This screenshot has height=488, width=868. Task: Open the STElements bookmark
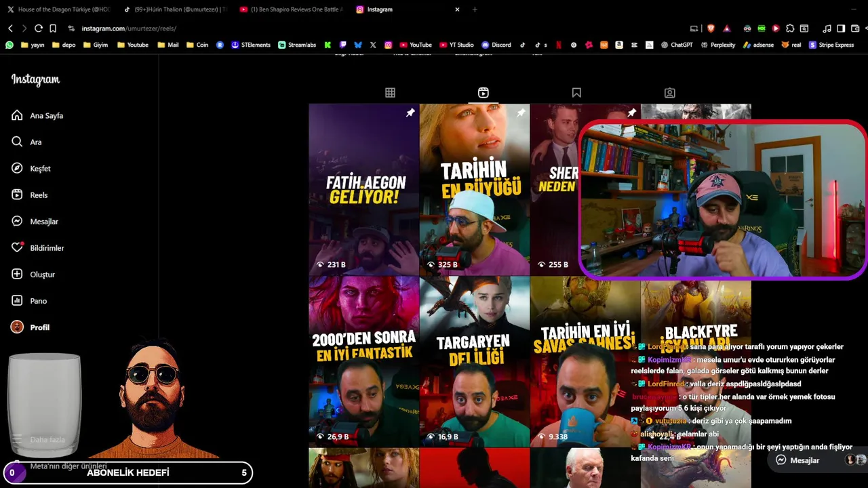[x=251, y=45]
